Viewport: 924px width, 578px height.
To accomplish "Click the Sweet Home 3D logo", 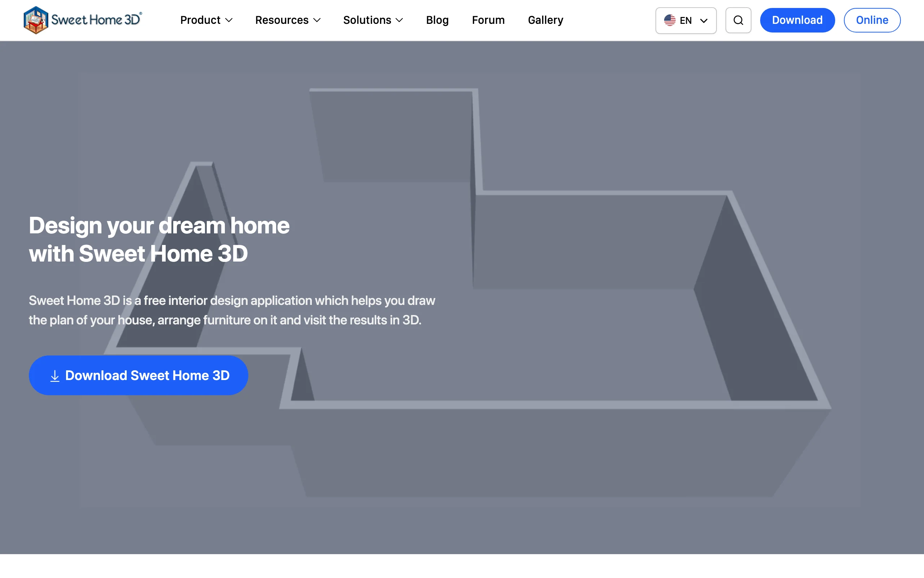I will pyautogui.click(x=82, y=20).
